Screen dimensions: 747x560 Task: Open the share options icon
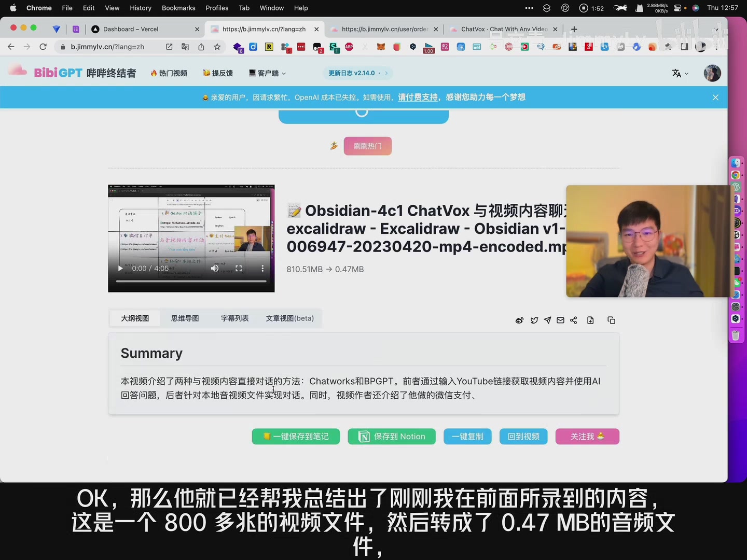[574, 320]
